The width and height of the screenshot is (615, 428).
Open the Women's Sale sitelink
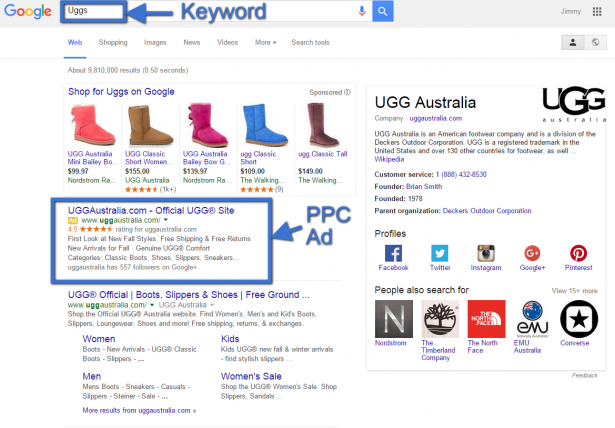tap(251, 376)
